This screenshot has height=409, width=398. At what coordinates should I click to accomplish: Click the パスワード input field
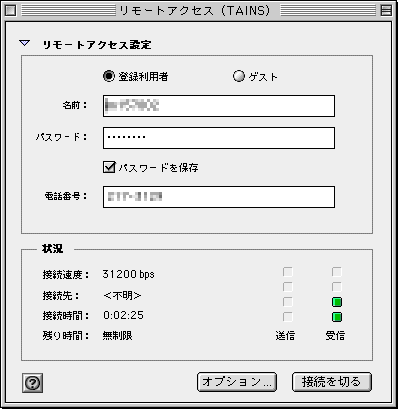click(x=219, y=138)
